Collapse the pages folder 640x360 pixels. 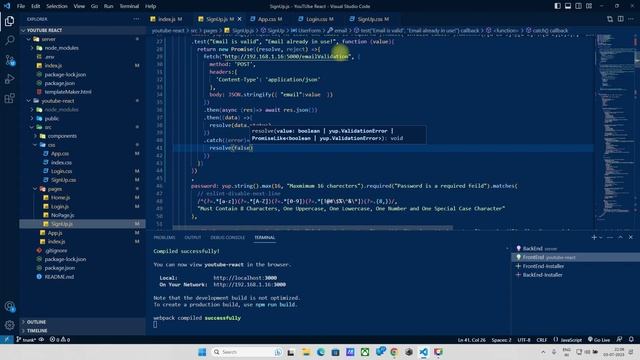(x=82, y=189)
